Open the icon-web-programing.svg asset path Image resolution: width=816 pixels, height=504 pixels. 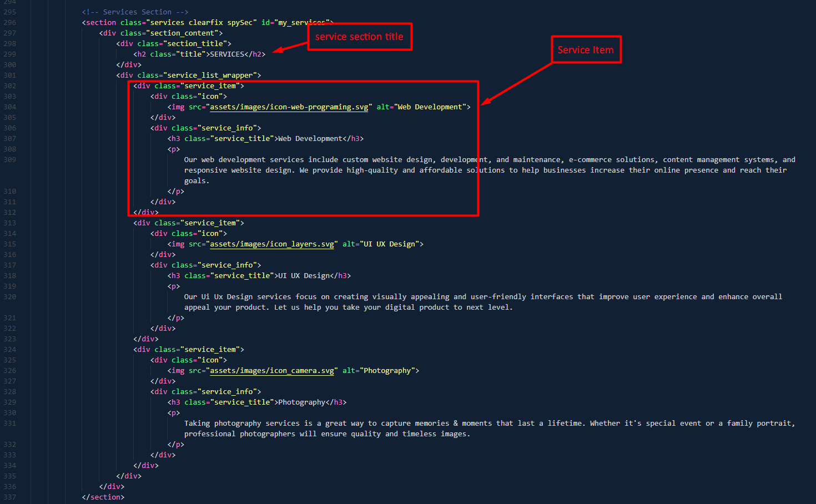tap(289, 107)
